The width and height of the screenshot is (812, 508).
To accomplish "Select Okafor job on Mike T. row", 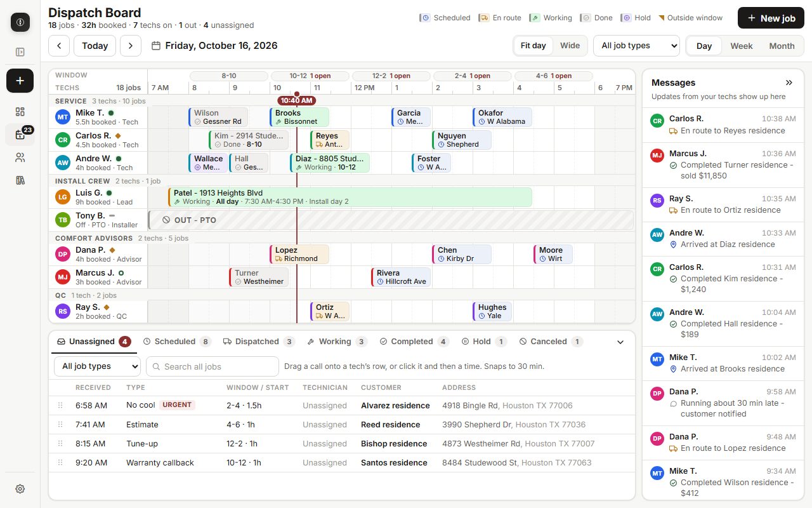I will click(x=502, y=117).
